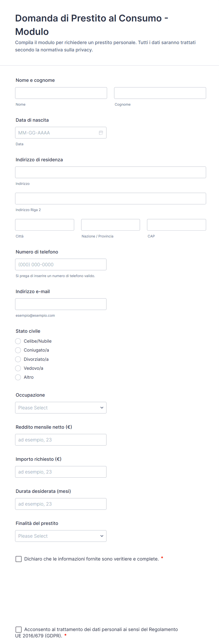This screenshot has height=644, width=219.
Task: Expand the Occupazione dropdown
Action: [61, 408]
